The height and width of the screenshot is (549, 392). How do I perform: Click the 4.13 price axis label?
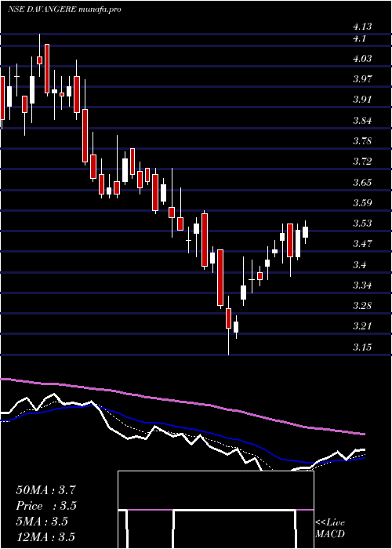[x=362, y=27]
